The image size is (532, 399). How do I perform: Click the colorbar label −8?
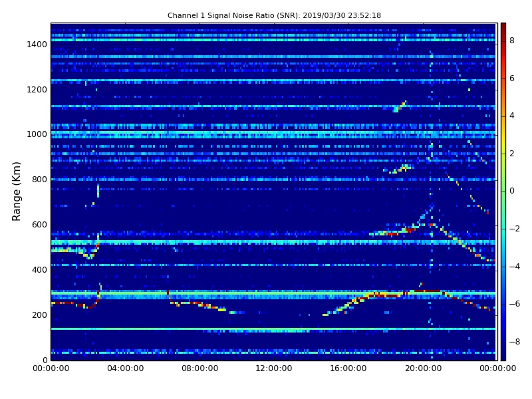tap(515, 342)
